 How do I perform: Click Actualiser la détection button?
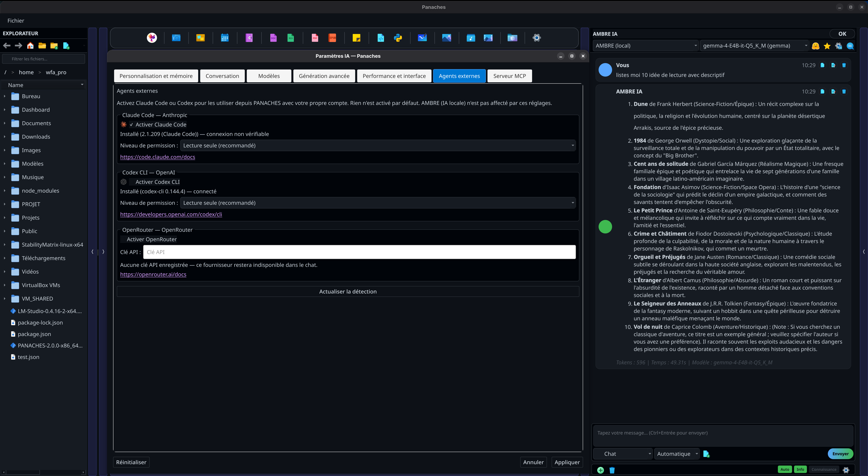[x=348, y=291]
